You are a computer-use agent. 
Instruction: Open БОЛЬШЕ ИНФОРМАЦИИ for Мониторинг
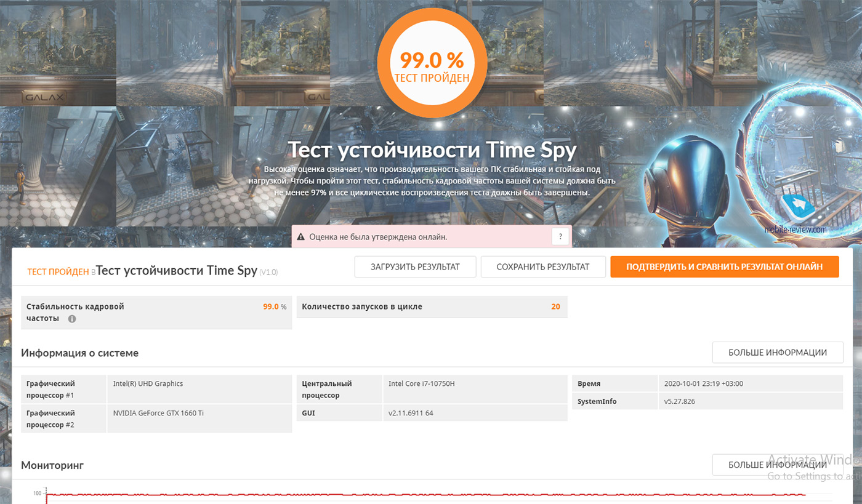tap(778, 465)
